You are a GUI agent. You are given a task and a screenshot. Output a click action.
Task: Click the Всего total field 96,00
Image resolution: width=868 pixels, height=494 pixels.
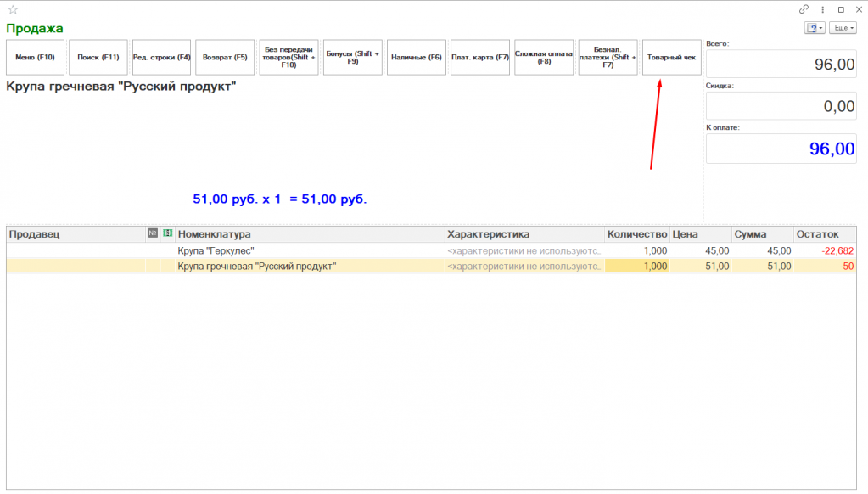pos(781,64)
